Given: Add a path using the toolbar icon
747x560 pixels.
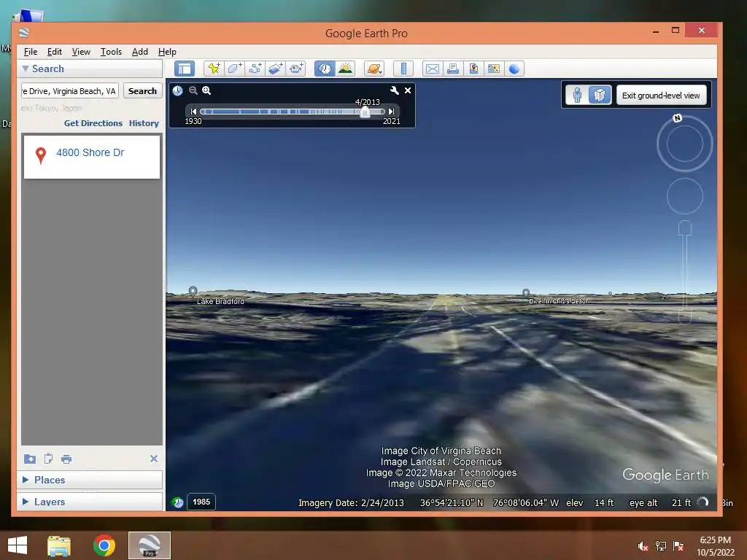Looking at the screenshot, I should point(255,69).
